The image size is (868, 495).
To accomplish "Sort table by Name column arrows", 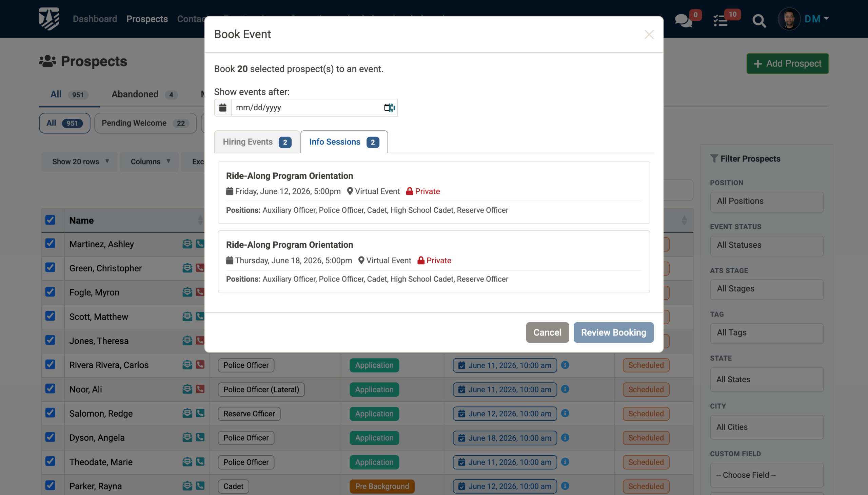I will pyautogui.click(x=200, y=220).
